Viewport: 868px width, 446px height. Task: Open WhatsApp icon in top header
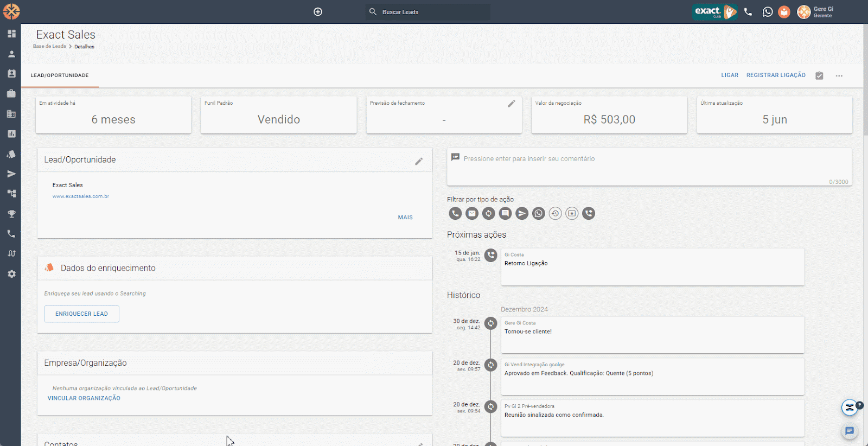click(x=768, y=12)
